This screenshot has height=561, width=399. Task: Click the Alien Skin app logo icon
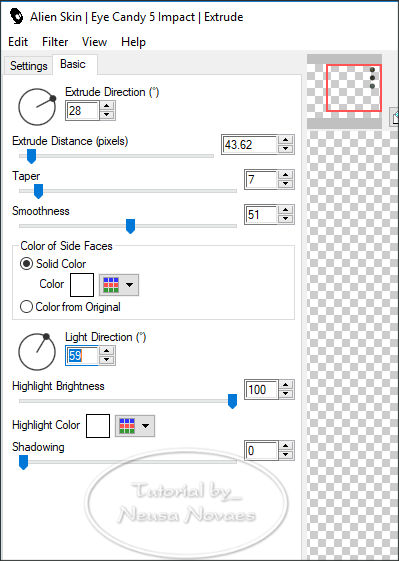[x=16, y=16]
